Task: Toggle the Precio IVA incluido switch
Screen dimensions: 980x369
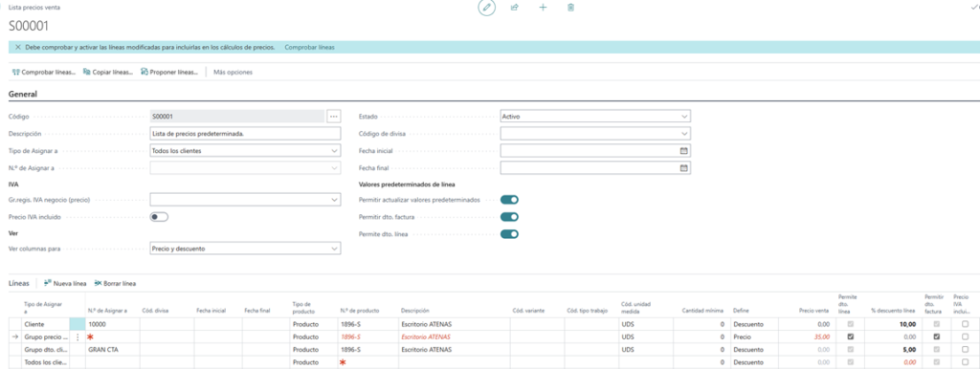Action: 160,217
